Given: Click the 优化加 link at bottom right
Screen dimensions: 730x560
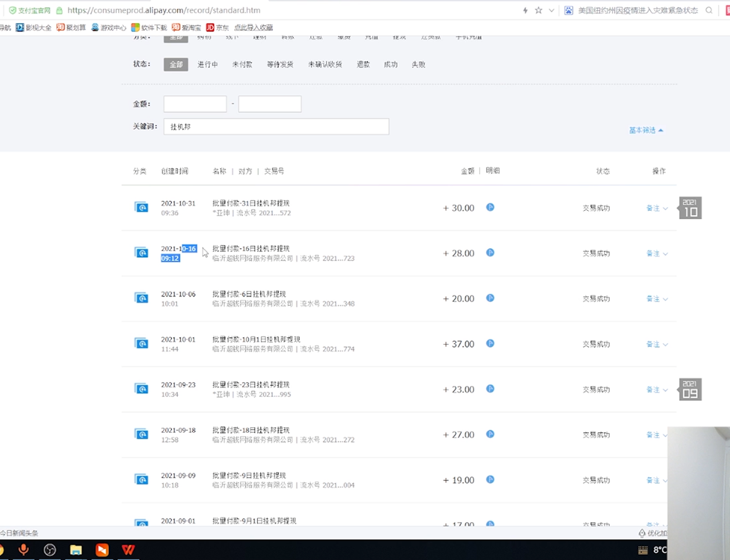Looking at the screenshot, I should [655, 533].
